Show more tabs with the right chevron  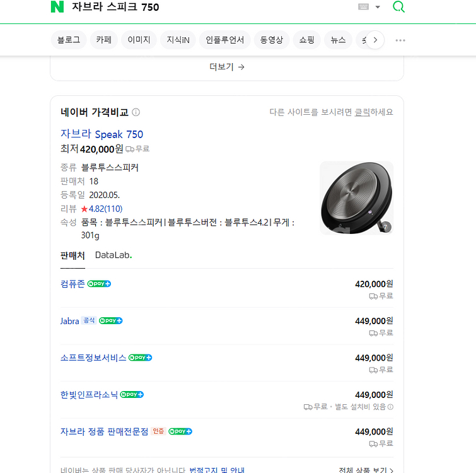375,40
